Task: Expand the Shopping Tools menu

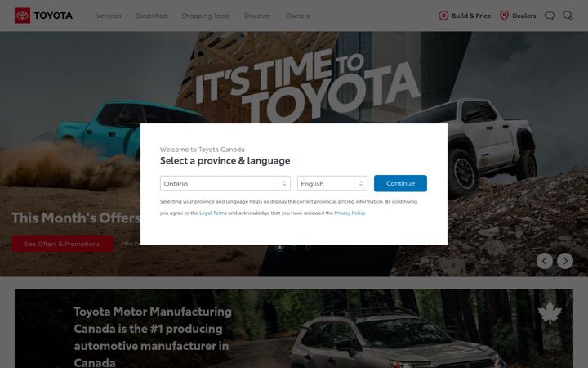Action: pyautogui.click(x=208, y=16)
